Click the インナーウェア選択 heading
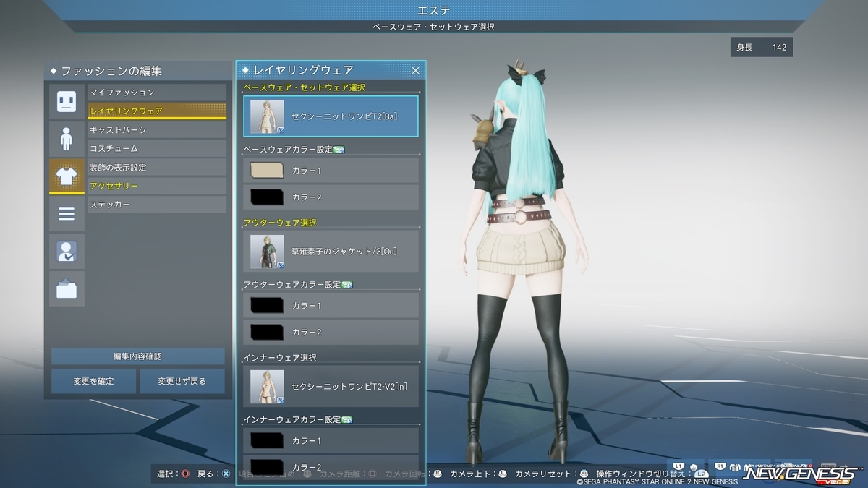 pyautogui.click(x=280, y=358)
